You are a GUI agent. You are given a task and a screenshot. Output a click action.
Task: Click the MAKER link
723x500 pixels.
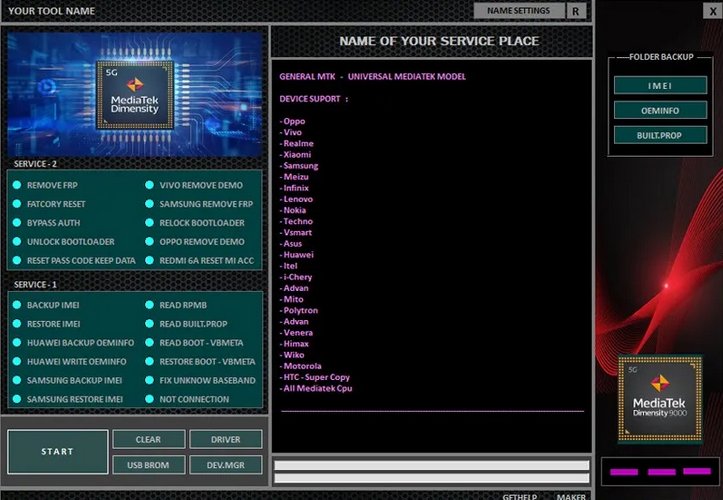pos(571,496)
